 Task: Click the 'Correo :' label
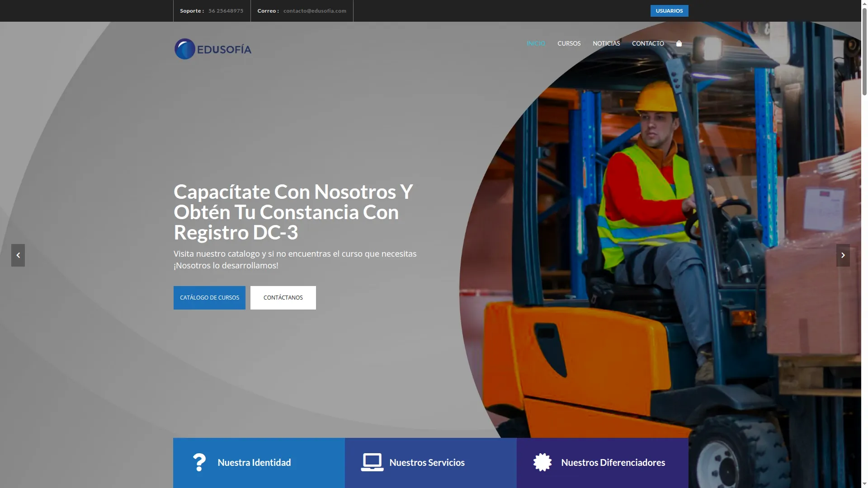[268, 11]
